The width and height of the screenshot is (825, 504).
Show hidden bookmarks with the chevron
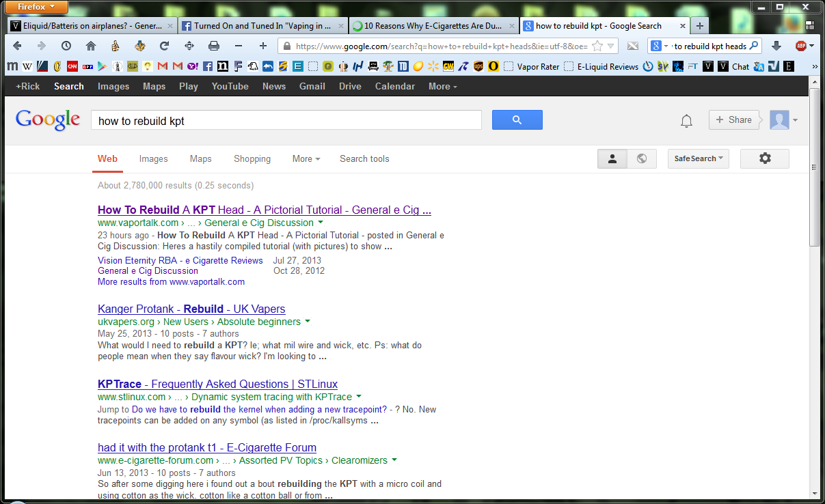814,66
